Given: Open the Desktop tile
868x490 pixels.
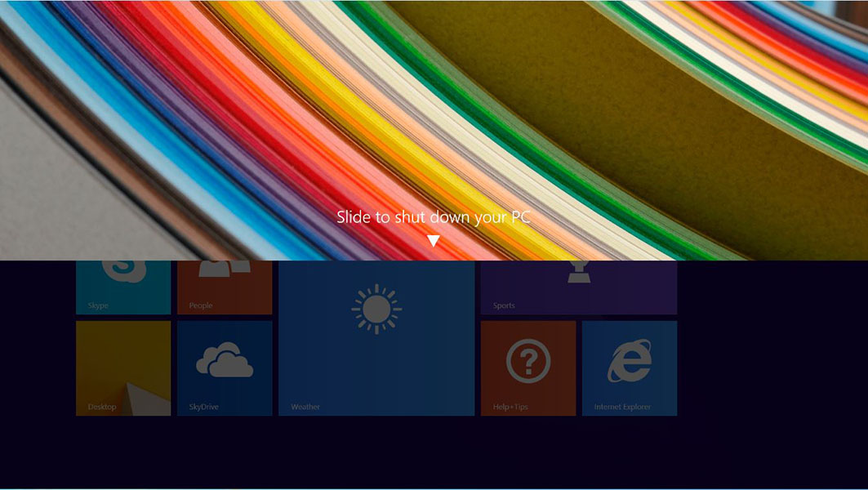Looking at the screenshot, I should coord(123,368).
